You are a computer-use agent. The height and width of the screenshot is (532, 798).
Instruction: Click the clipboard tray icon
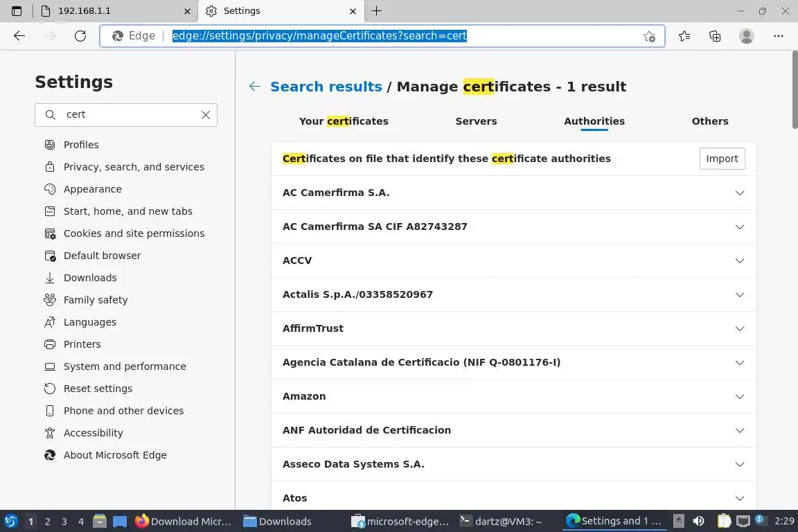[724, 521]
